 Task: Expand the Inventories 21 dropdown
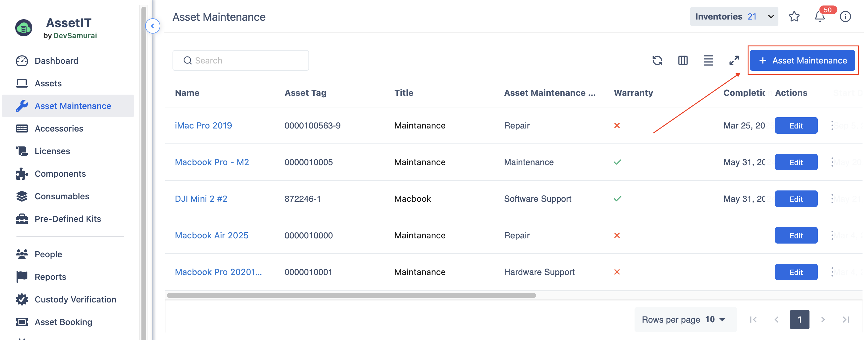pos(734,16)
